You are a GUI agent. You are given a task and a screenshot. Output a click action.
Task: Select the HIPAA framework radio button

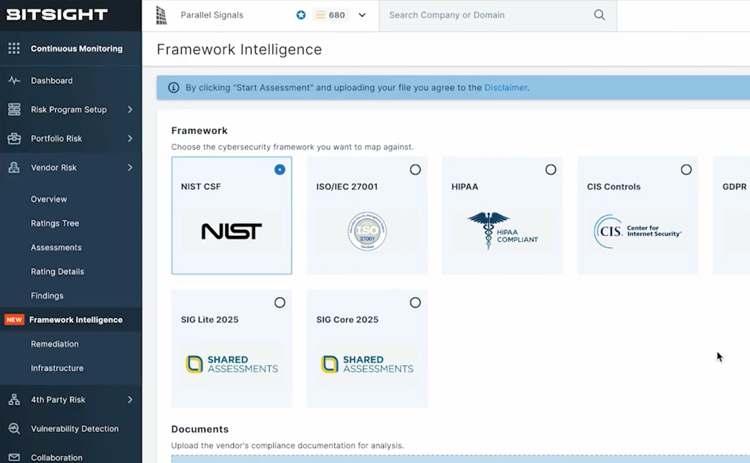pos(550,170)
